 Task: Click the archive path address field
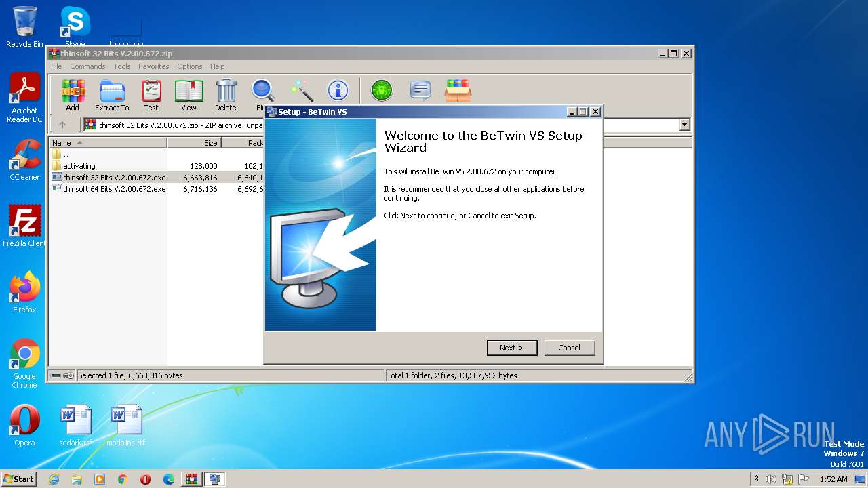387,125
